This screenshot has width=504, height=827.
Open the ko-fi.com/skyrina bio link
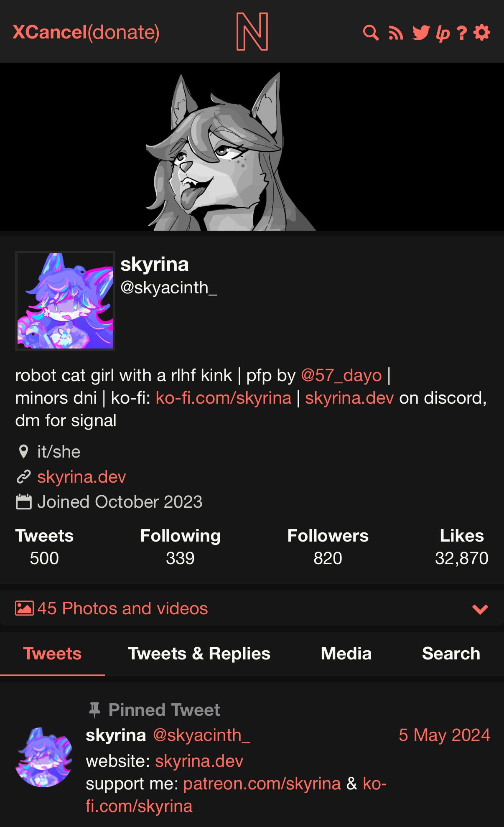[224, 398]
